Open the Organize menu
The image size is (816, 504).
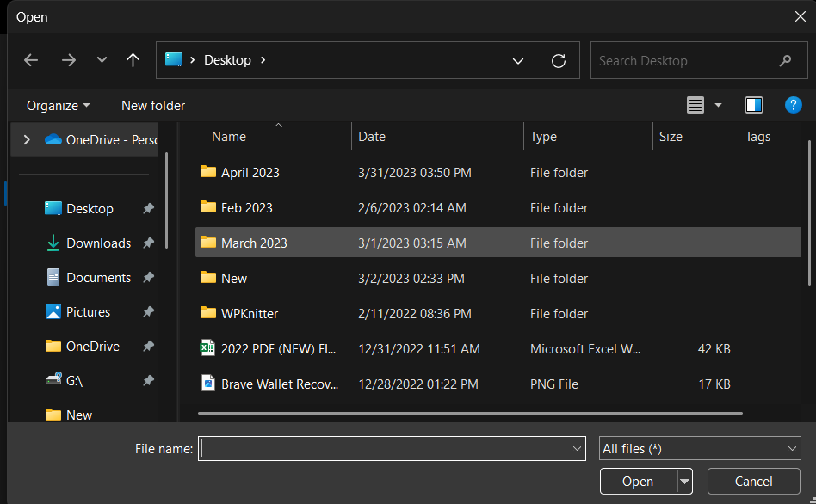[58, 105]
